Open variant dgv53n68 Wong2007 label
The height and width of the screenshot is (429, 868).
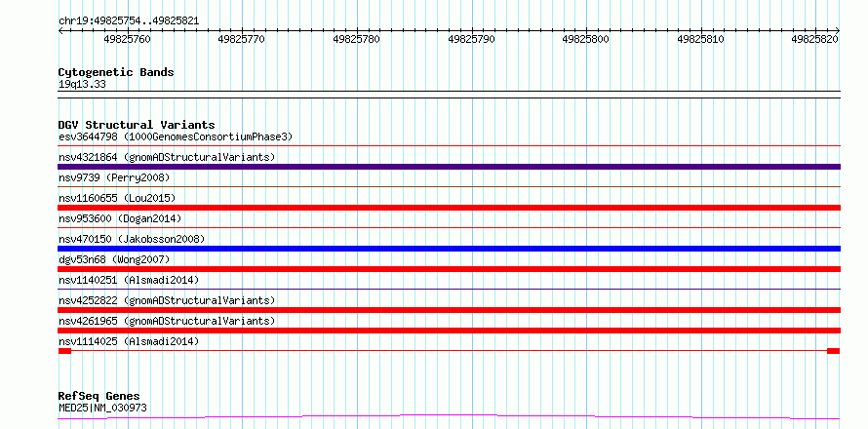pos(114,259)
